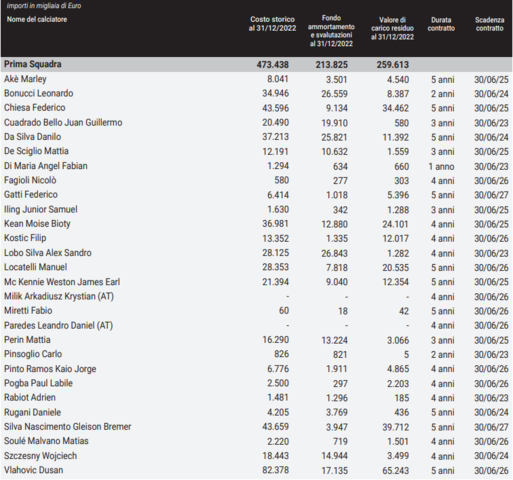Click the 'Fondo ammortamento e svalutazioni' header
The image size is (513, 480).
point(331,31)
